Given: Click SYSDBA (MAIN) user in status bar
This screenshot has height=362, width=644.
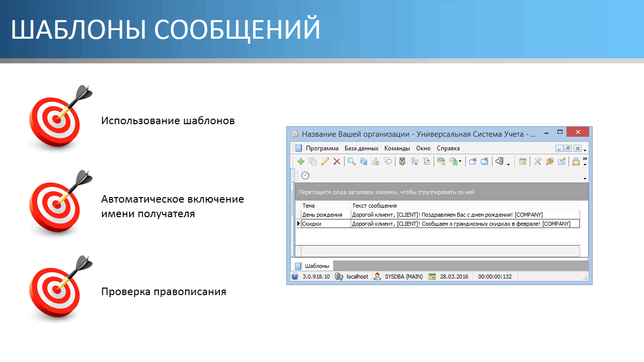Looking at the screenshot, I should pos(404,277).
